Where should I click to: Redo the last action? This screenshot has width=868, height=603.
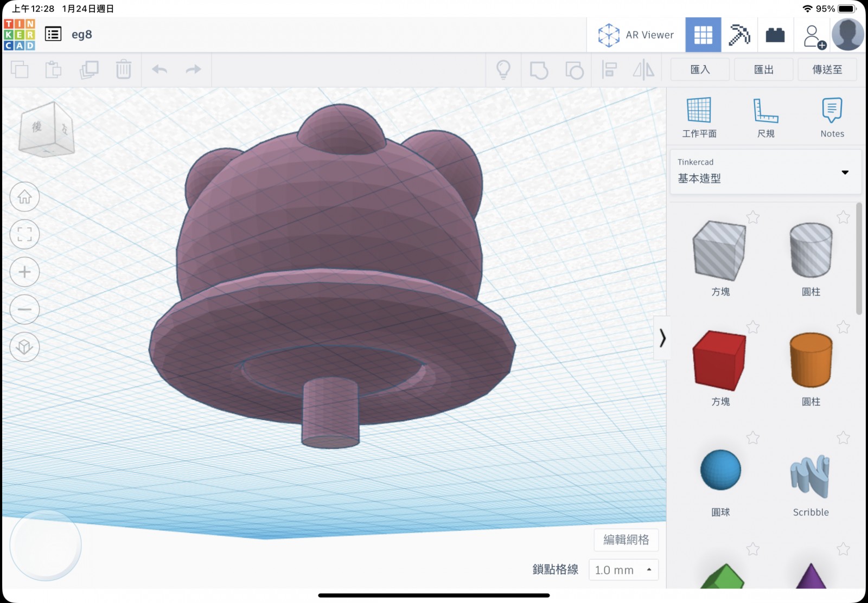tap(193, 69)
